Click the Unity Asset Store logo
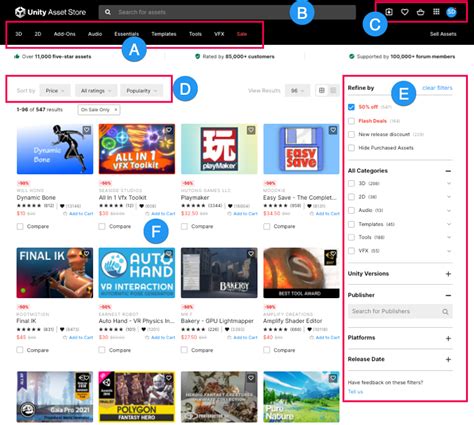474x425 pixels. [x=50, y=12]
